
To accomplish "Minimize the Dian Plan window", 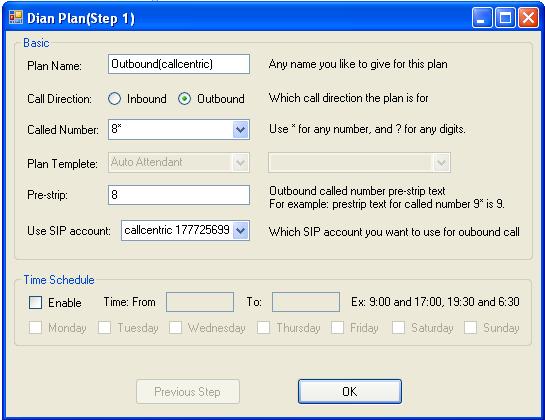I will pos(482,17).
